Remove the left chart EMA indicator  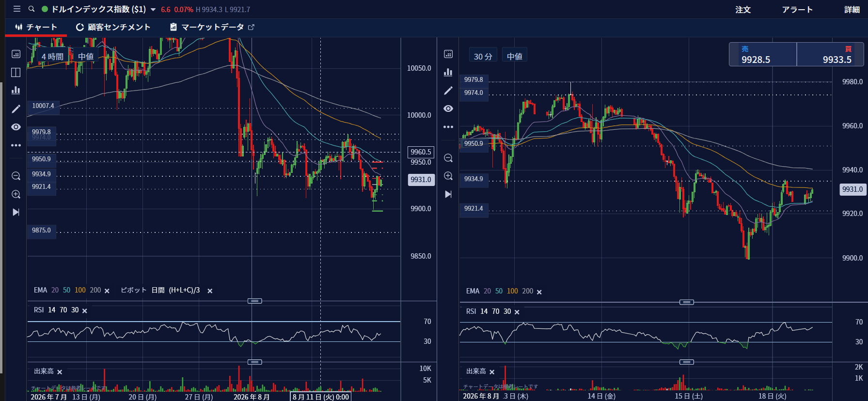pyautogui.click(x=107, y=291)
